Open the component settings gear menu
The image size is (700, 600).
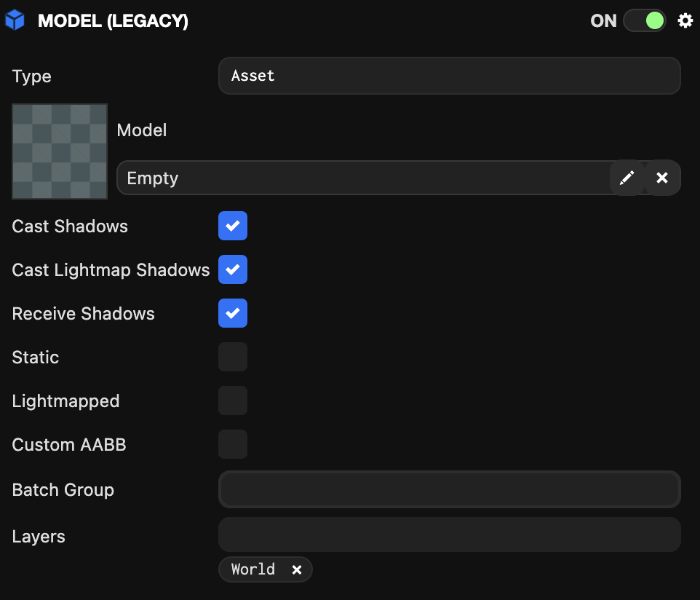[x=685, y=20]
